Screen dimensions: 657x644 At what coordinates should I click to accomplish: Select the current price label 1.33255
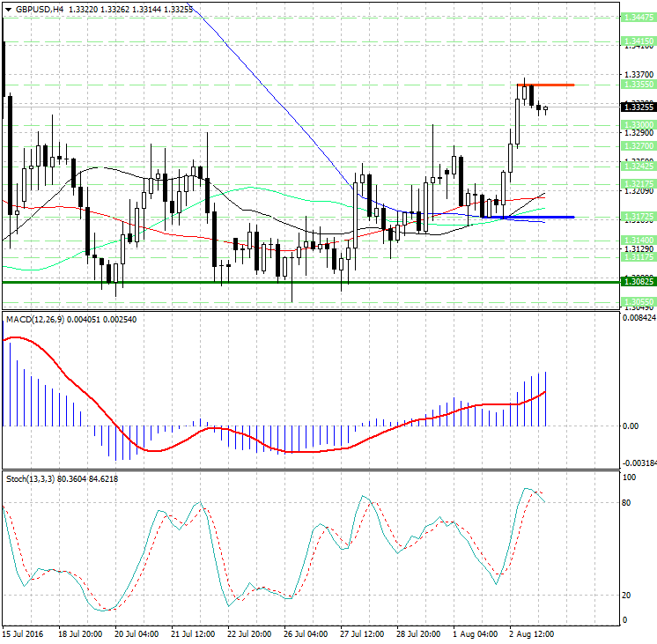(637, 107)
